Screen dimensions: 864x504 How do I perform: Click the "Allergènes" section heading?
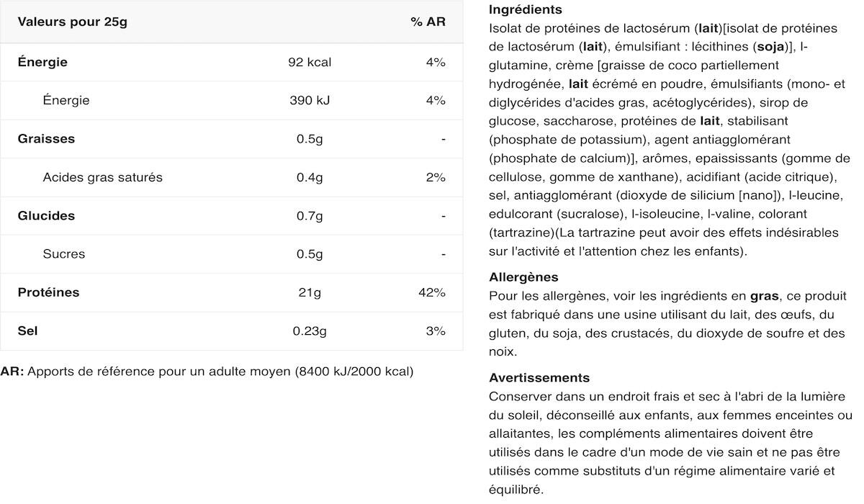tap(523, 277)
